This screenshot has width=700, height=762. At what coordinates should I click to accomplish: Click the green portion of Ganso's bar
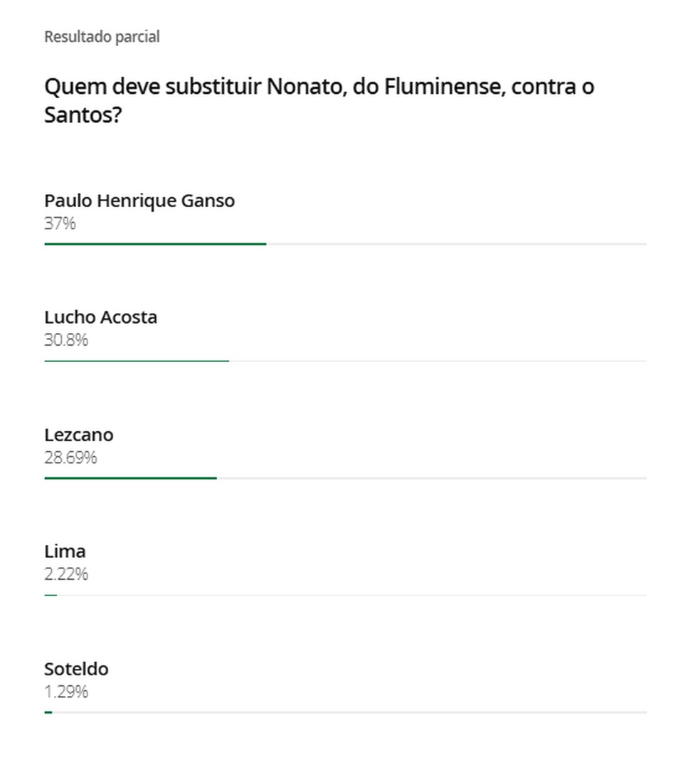pos(156,244)
